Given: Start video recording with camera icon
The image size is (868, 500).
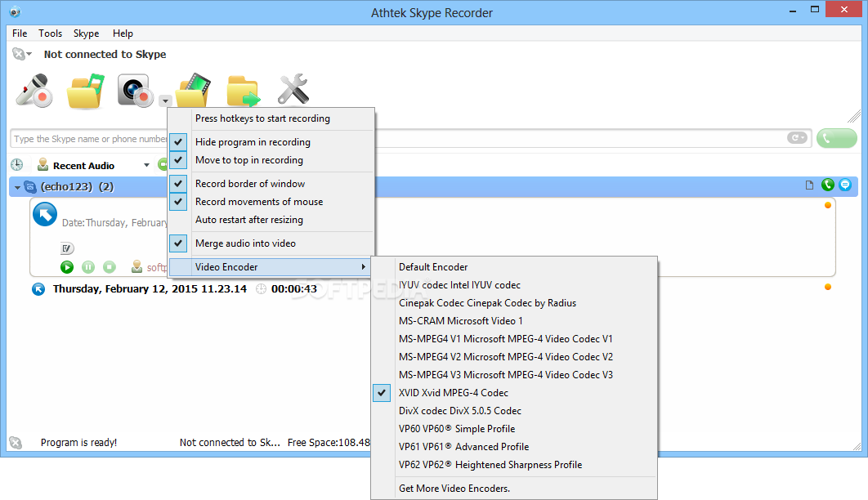Looking at the screenshot, I should click(x=135, y=90).
